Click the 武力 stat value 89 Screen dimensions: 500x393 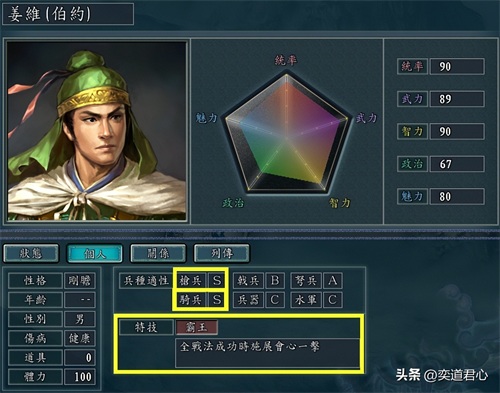457,99
